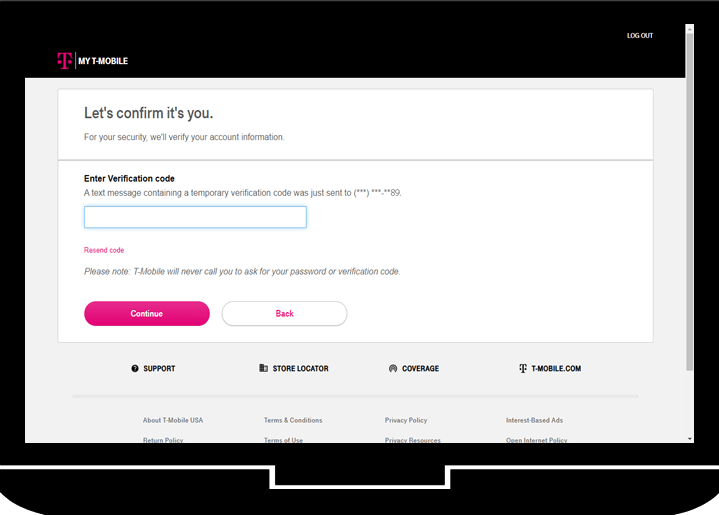This screenshot has height=515, width=719.
Task: Open the Privacy Policy link
Action: point(406,420)
